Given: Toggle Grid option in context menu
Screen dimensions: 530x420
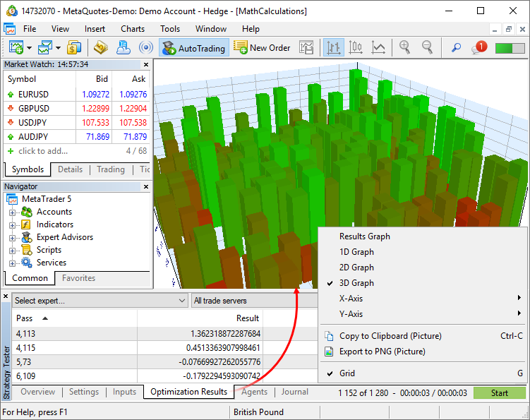Looking at the screenshot, I should [x=347, y=373].
